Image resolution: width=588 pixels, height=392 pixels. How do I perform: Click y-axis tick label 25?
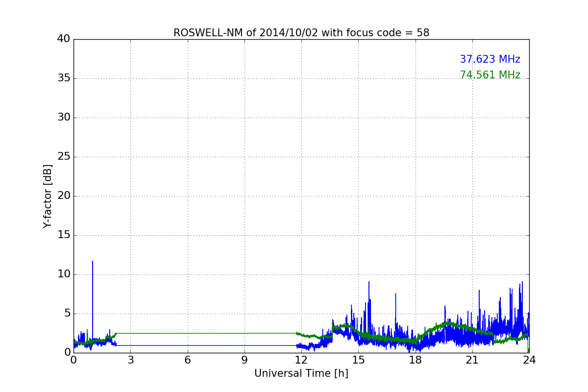64,157
